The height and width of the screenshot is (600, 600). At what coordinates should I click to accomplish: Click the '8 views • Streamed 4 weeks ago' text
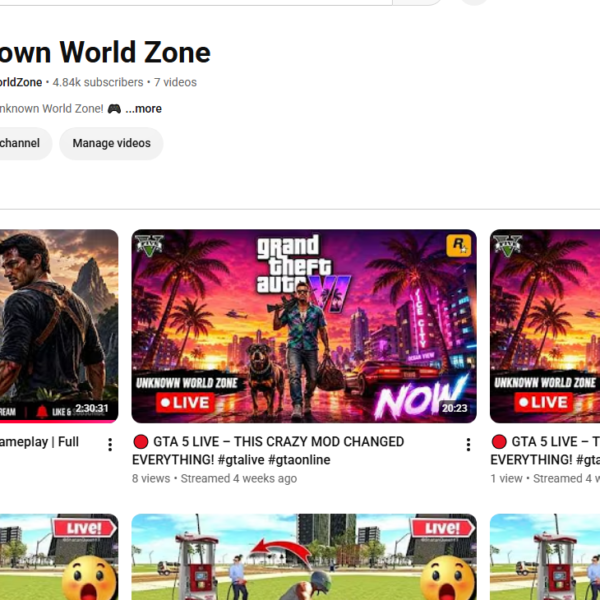coord(214,479)
